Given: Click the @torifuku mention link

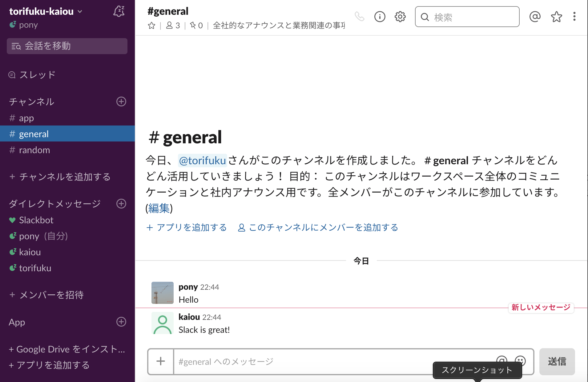Looking at the screenshot, I should pos(203,161).
